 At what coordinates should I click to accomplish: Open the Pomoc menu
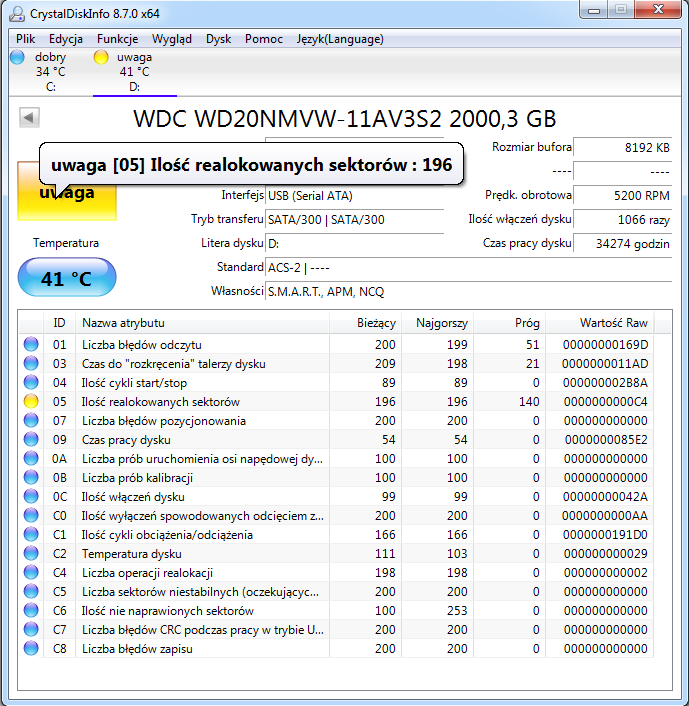pos(263,39)
